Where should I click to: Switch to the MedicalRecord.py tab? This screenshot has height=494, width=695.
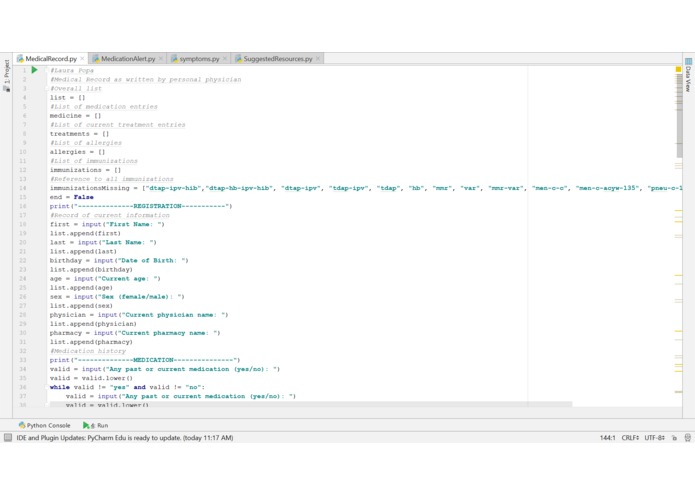pyautogui.click(x=51, y=58)
